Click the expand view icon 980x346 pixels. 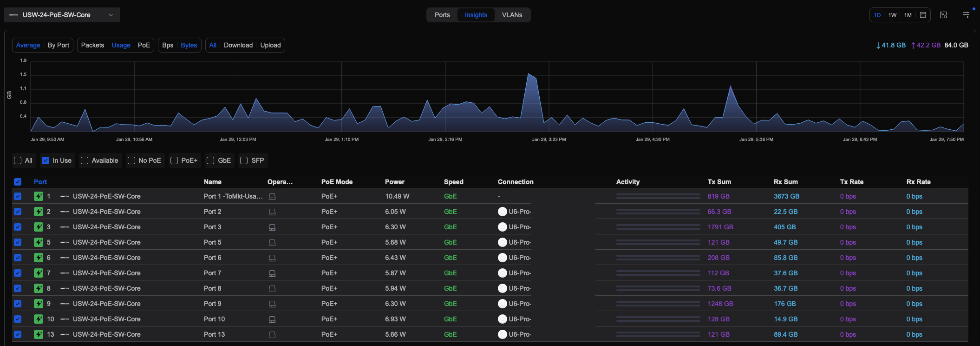pyautogui.click(x=943, y=15)
